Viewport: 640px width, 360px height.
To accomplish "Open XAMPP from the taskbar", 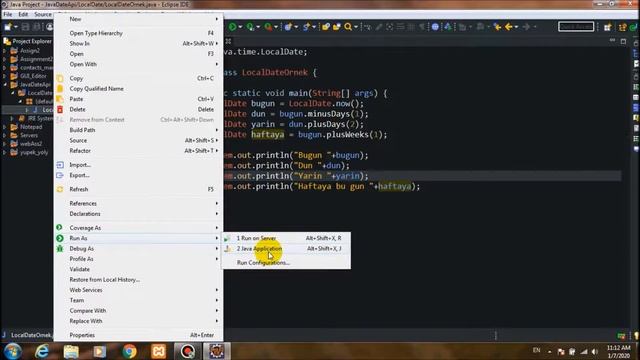I will pos(158,351).
